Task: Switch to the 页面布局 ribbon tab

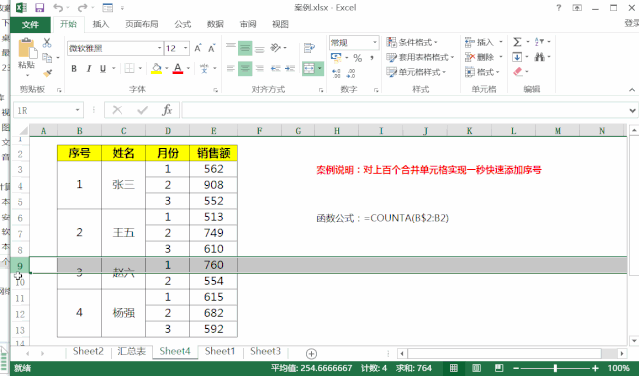Action: tap(142, 24)
